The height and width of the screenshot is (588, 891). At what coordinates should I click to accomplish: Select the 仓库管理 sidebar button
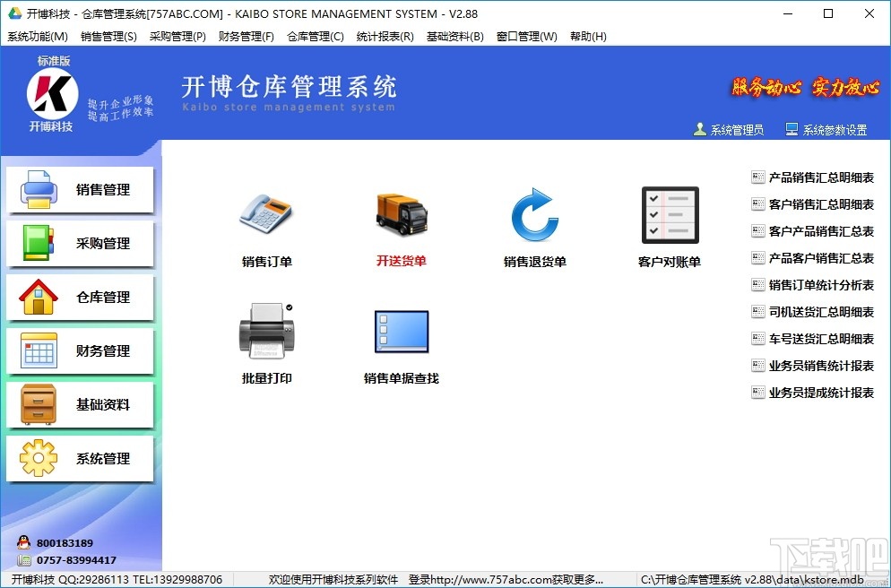click(81, 298)
